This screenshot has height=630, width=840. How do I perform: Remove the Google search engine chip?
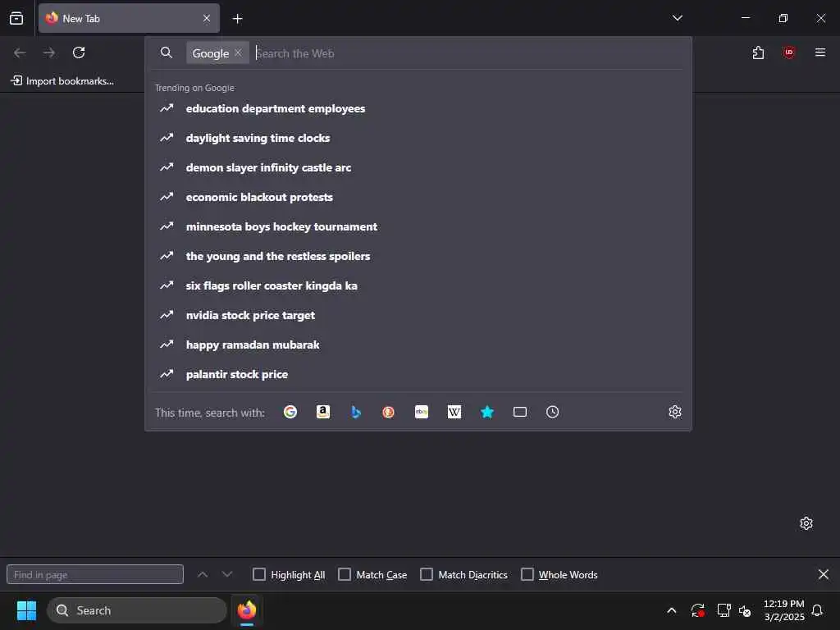pos(239,52)
